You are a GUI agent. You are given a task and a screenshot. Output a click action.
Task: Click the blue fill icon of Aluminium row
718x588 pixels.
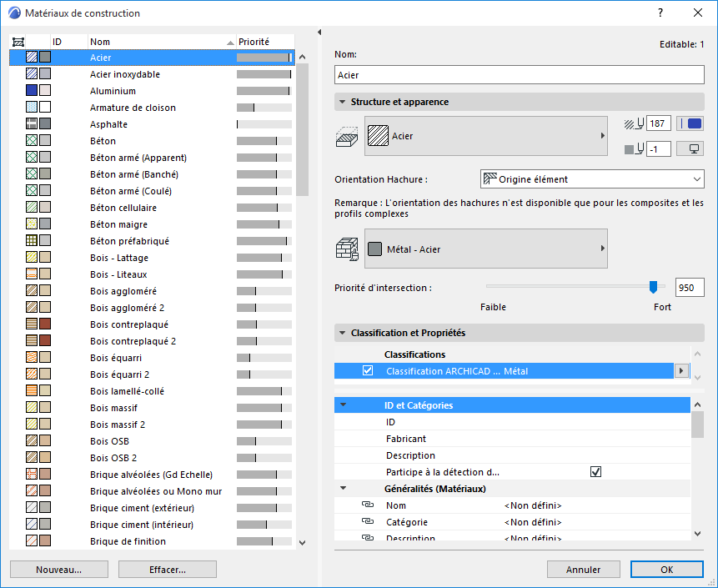click(x=32, y=90)
